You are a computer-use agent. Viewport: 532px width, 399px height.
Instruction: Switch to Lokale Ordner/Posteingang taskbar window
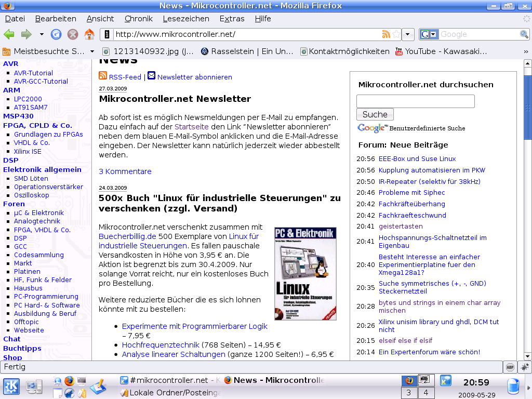tap(170, 393)
